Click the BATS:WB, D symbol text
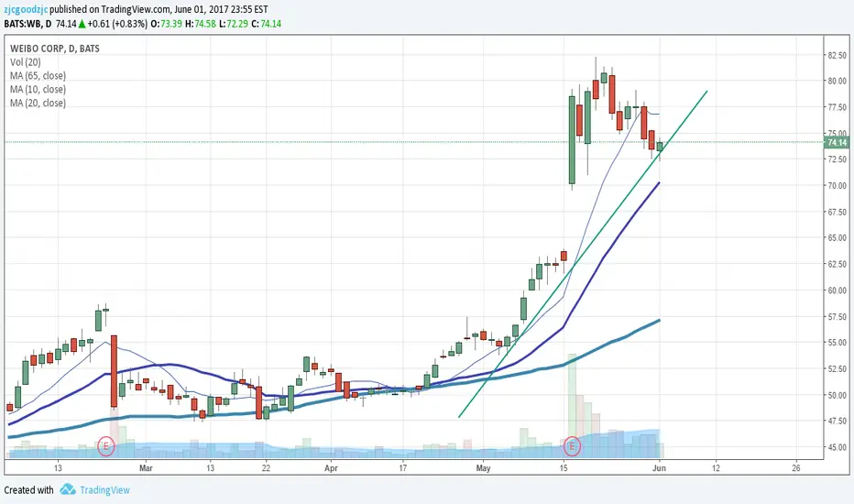This screenshot has width=854, height=504. click(x=27, y=24)
